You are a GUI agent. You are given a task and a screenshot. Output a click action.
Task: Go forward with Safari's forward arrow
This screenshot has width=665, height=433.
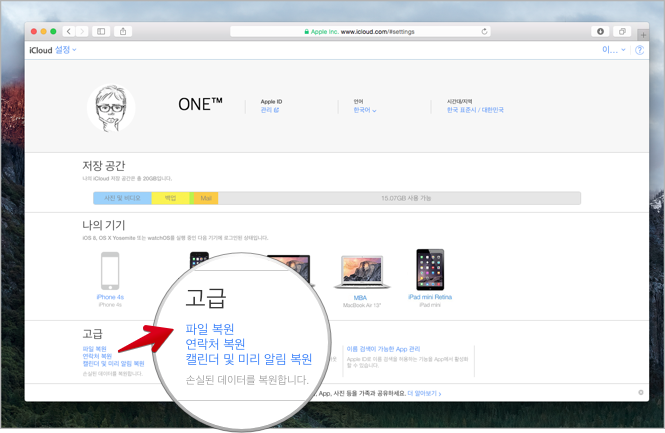point(82,31)
